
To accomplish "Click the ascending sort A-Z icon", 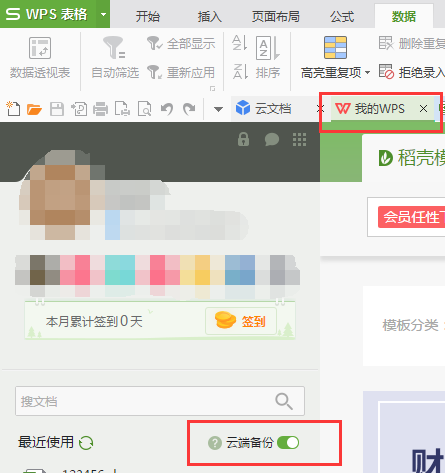I will click(x=240, y=43).
